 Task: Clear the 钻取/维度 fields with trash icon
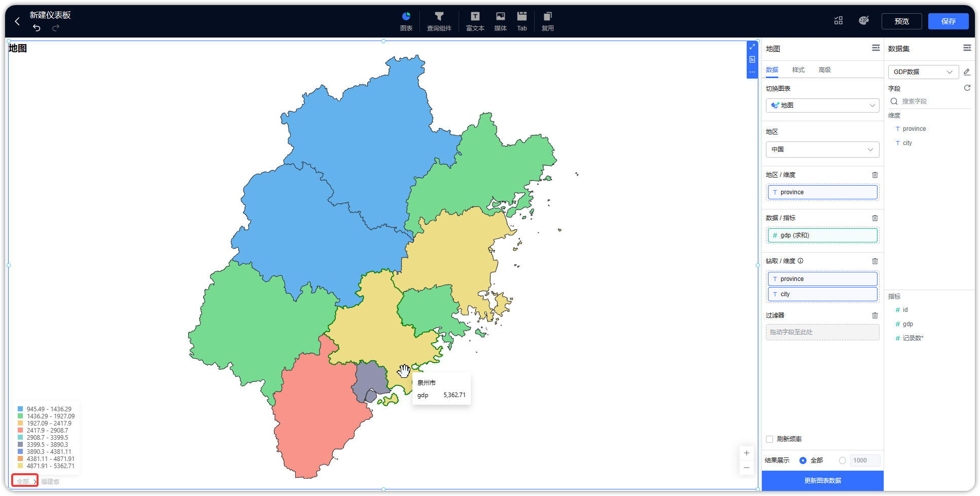click(x=875, y=261)
